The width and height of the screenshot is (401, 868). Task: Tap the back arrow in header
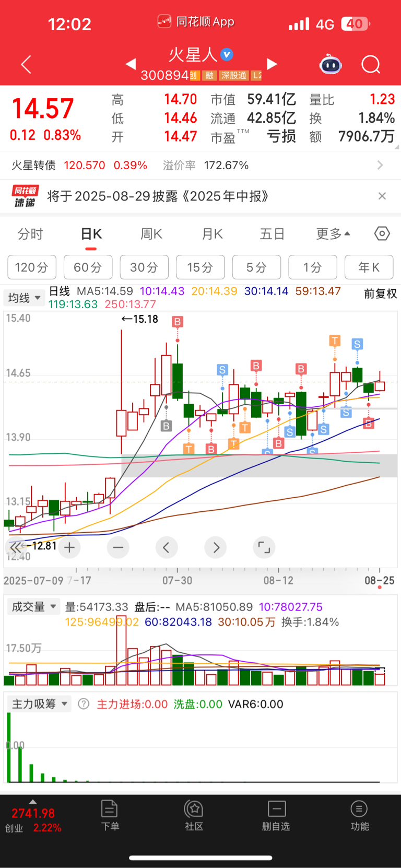[26, 64]
